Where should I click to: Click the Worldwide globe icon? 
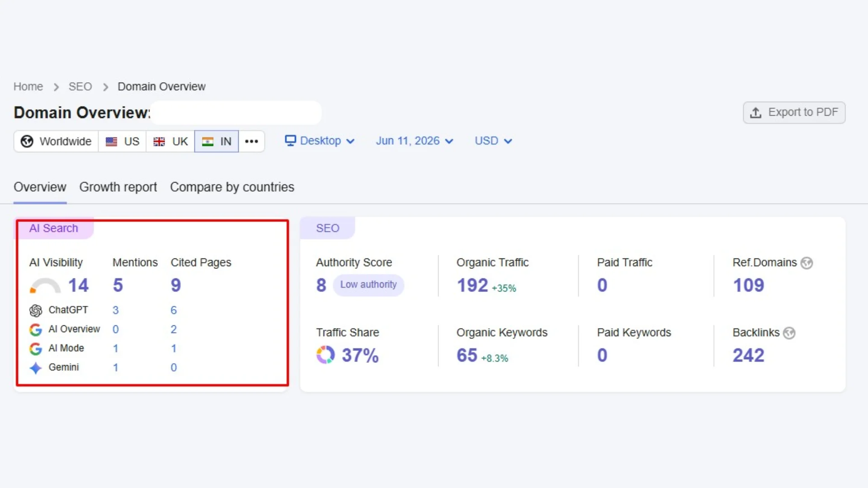27,141
